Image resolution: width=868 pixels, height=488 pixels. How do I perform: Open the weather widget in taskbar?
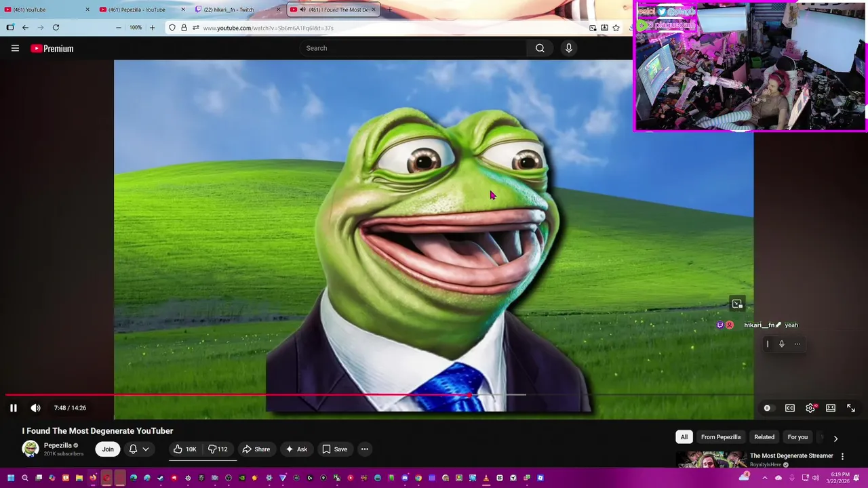click(x=745, y=477)
